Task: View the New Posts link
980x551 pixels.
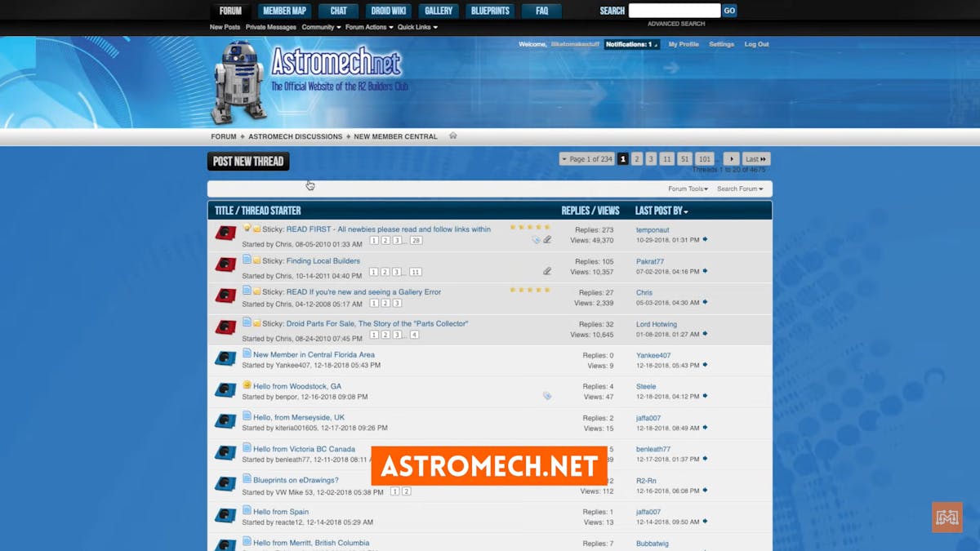Action: coord(225,27)
